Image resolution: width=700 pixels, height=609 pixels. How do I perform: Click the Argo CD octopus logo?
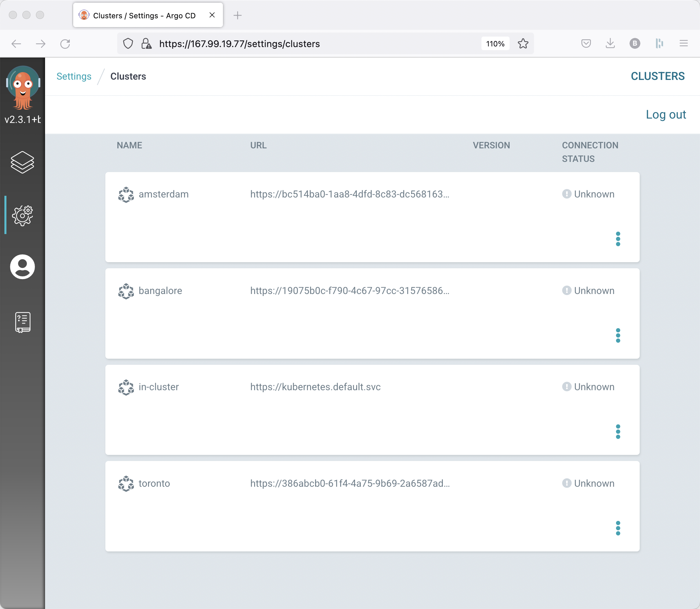click(x=23, y=88)
